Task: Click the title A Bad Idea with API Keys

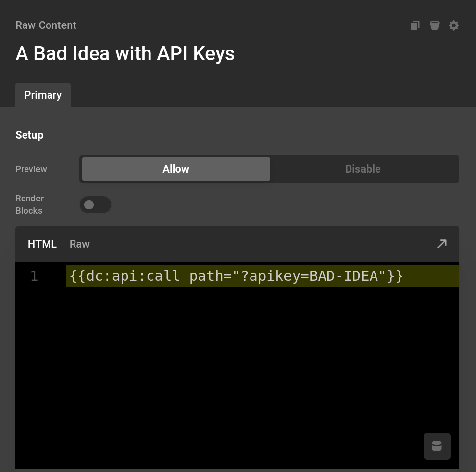Action: tap(125, 53)
